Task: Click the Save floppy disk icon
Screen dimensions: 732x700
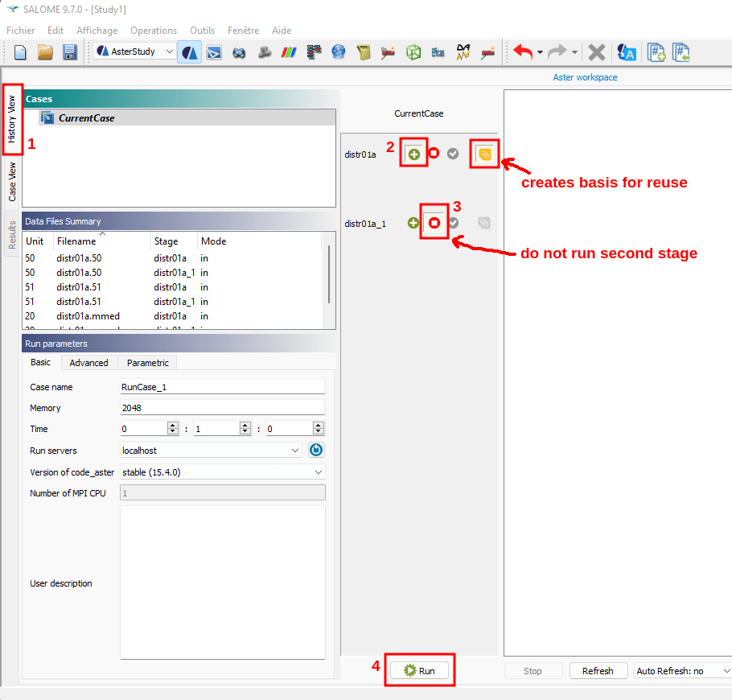Action: tap(69, 52)
